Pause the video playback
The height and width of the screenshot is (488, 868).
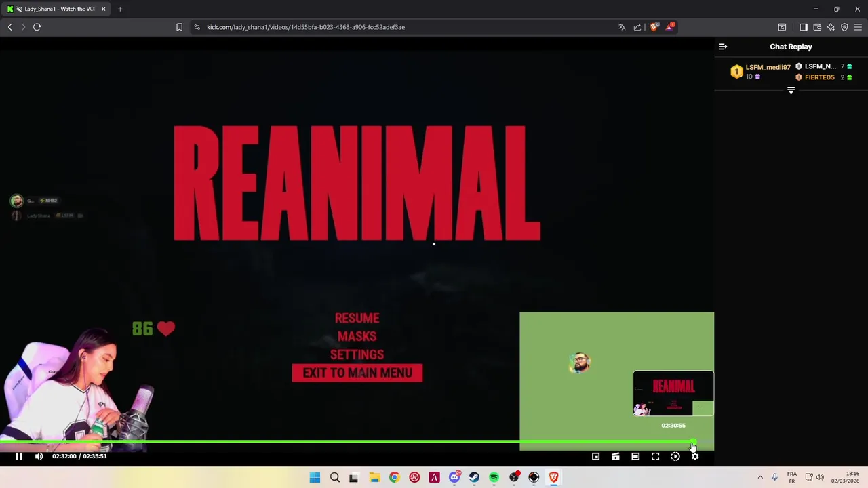click(19, 456)
